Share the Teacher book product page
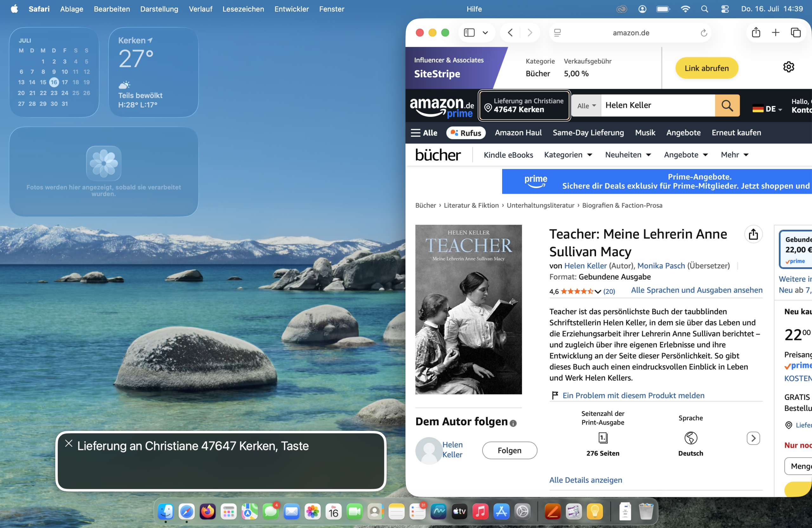 point(753,234)
